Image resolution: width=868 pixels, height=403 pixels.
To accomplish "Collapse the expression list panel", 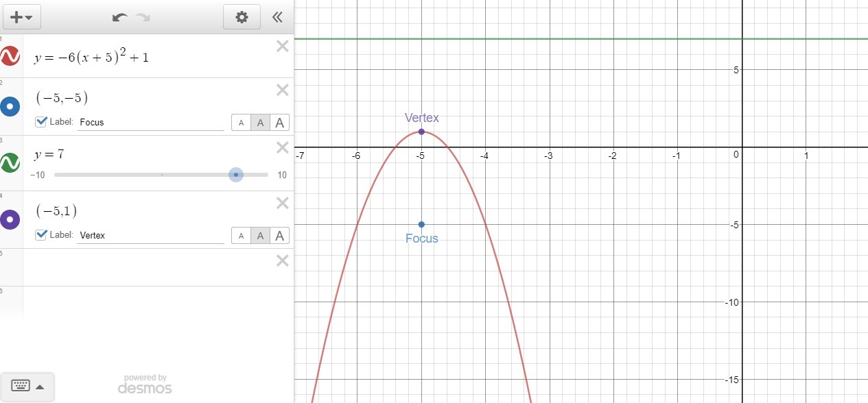I will pyautogui.click(x=277, y=17).
